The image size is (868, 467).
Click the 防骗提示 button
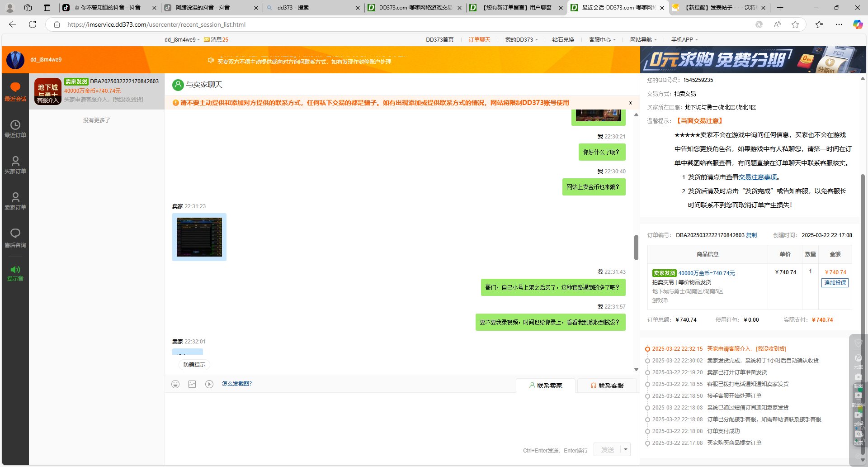(x=194, y=365)
